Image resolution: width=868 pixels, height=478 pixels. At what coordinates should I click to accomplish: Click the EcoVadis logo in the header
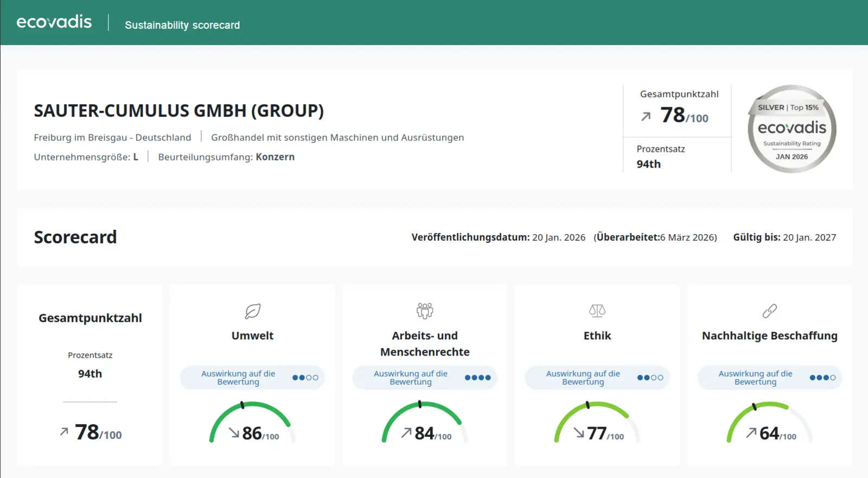tap(54, 22)
